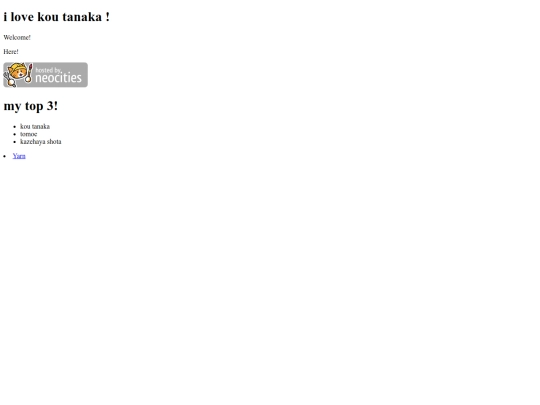This screenshot has width=540, height=405.
Task: Click the bullet beside "kou tanaka" list item
Action: point(15,127)
